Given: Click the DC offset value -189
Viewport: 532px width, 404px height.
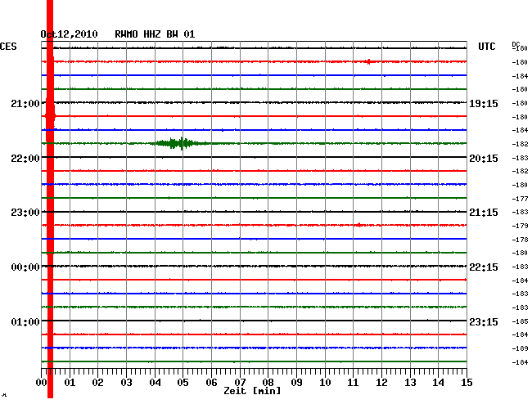Looking at the screenshot, I should pos(520,348).
